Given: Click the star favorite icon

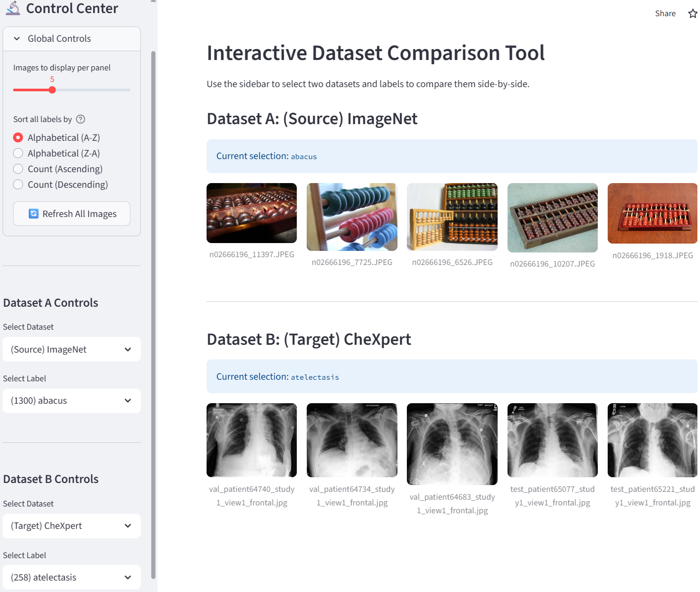Looking at the screenshot, I should (x=693, y=14).
